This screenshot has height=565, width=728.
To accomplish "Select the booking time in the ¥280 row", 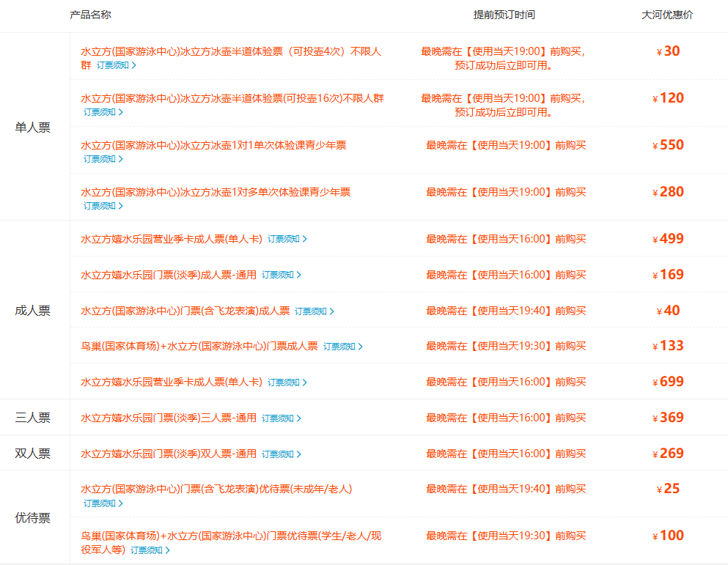I will [506, 192].
